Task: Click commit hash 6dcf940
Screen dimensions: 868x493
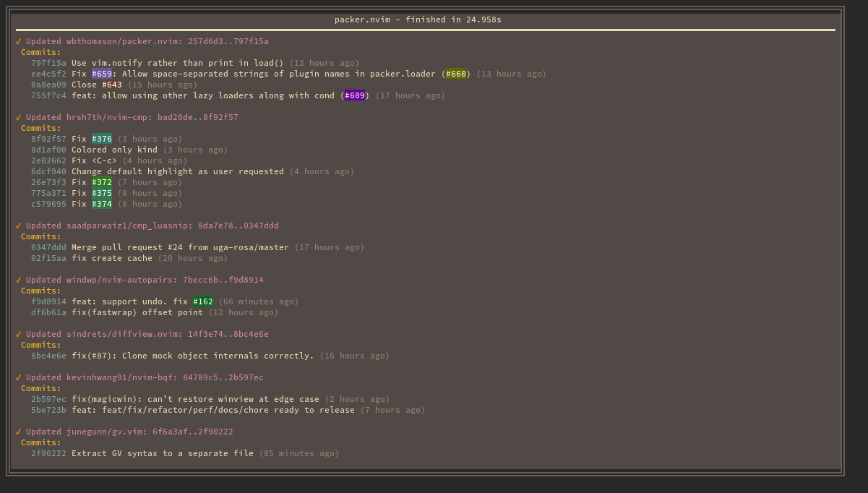Action: (x=48, y=171)
